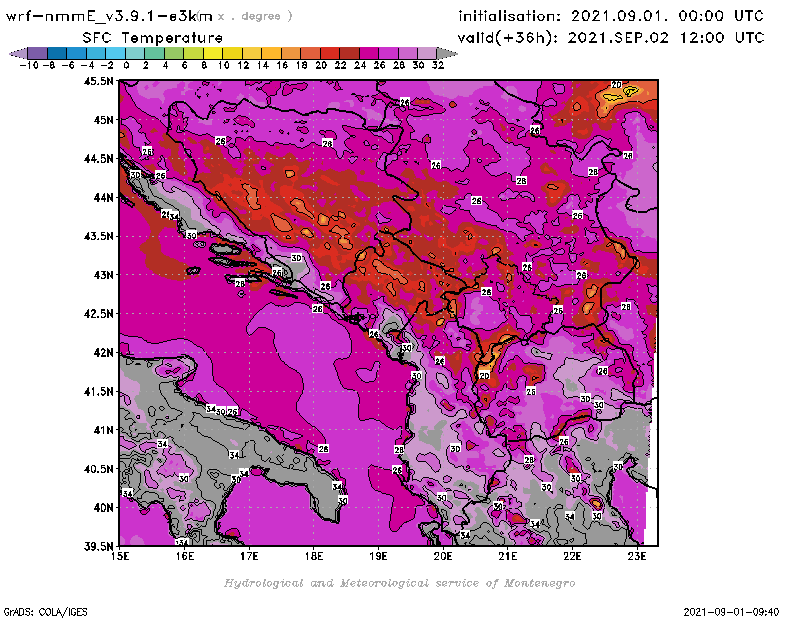The width and height of the screenshot is (800, 618).
Task: Click the '44N' latitude label
Action: pyautogui.click(x=103, y=197)
